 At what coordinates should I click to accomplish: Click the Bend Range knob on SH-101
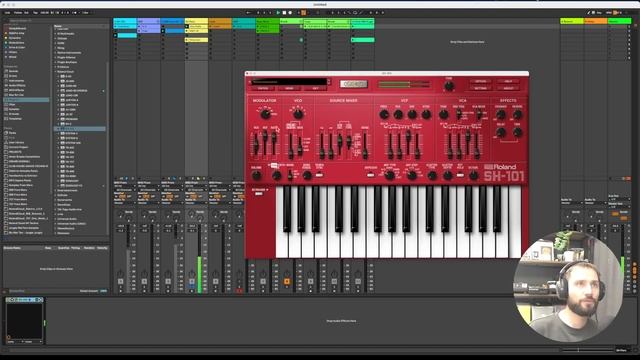[307, 176]
